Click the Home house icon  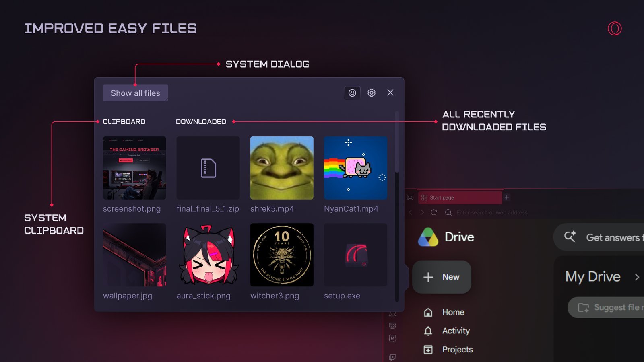428,312
